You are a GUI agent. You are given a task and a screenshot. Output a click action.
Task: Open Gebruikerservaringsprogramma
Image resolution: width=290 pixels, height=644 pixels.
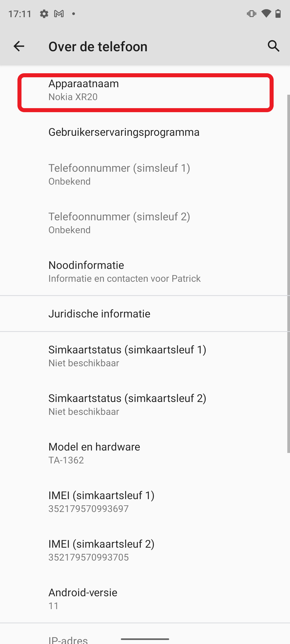pyautogui.click(x=145, y=132)
